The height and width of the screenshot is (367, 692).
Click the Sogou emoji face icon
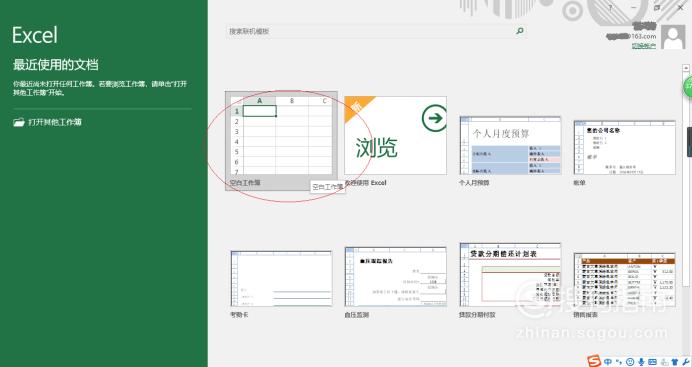(x=630, y=362)
